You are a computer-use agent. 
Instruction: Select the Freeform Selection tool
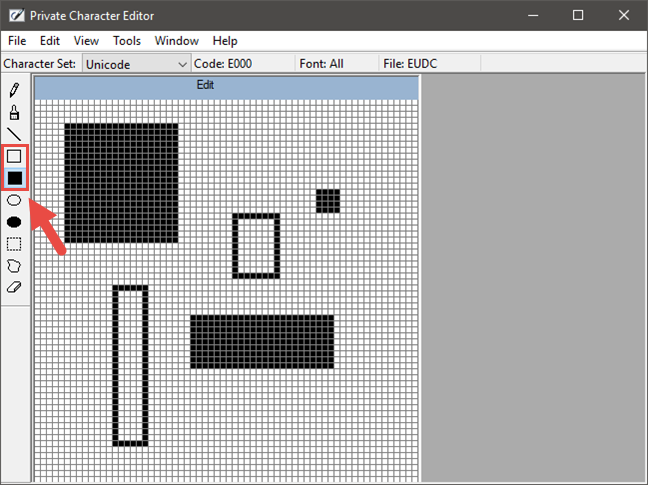pyautogui.click(x=14, y=266)
